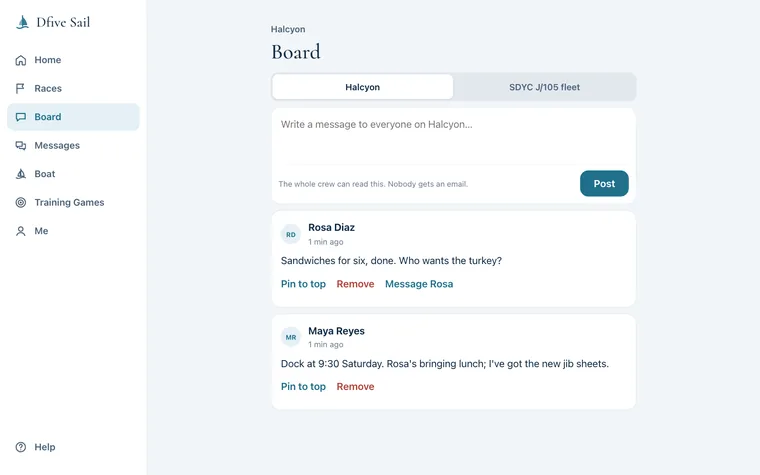Click Maya Reyes's MR avatar
This screenshot has height=475, width=760.
pos(291,337)
